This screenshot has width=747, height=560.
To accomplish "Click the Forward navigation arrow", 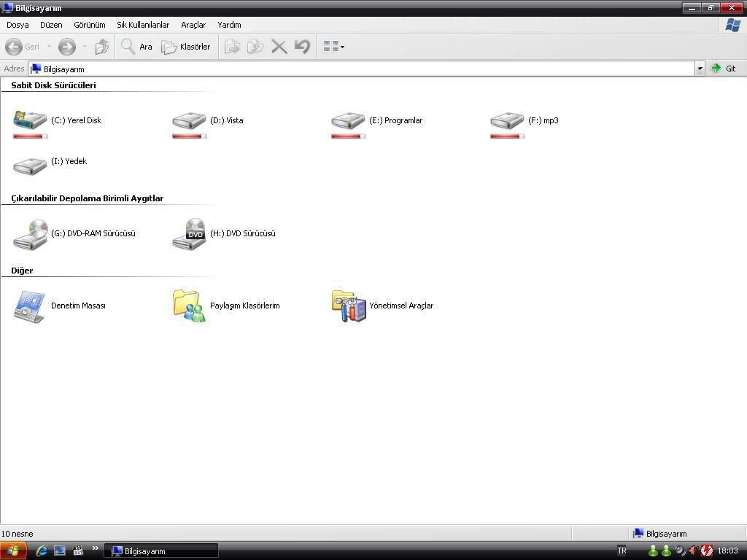I will click(66, 47).
